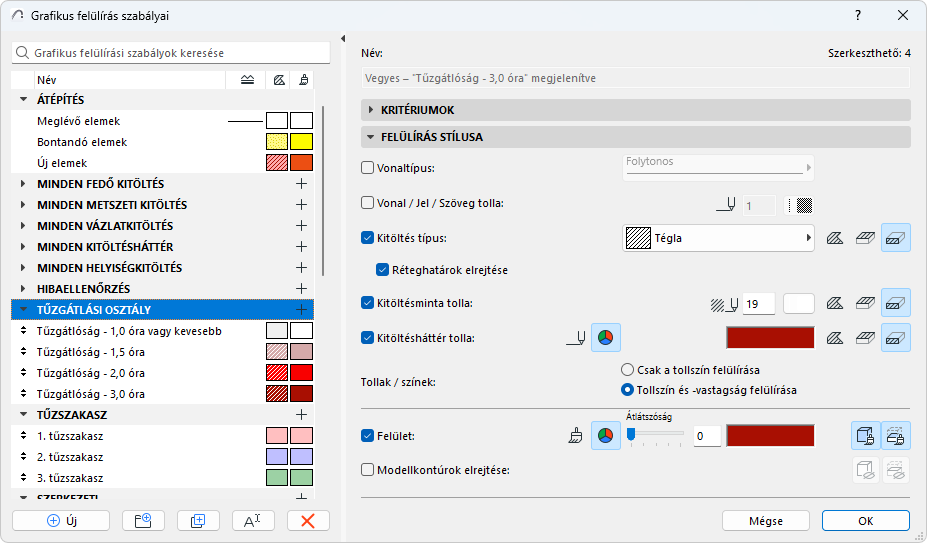Toggle cover fill icon in Kitöltés típus row
The image size is (927, 543).
pyautogui.click(x=866, y=238)
